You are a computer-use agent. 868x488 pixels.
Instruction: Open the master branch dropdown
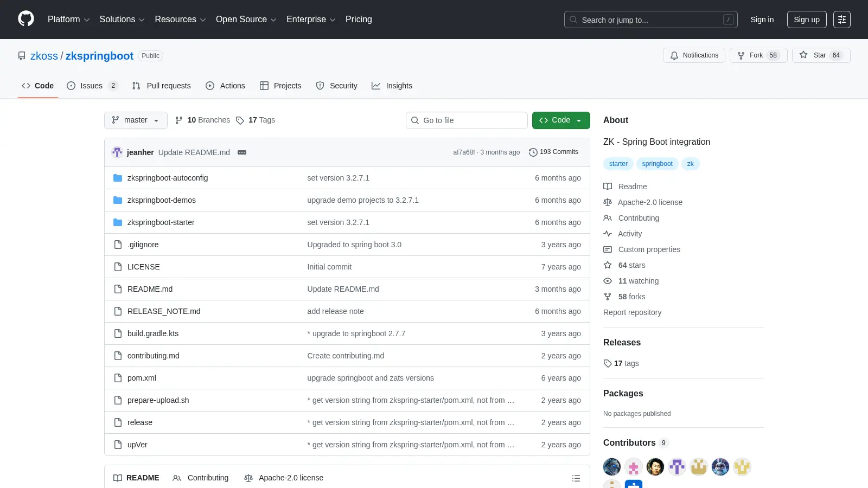(x=136, y=120)
